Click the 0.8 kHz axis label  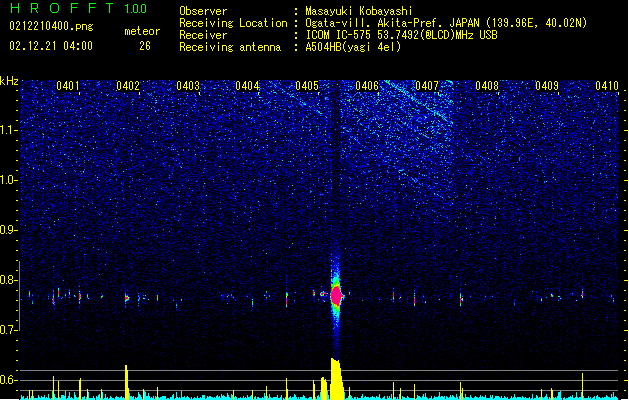tap(9, 280)
